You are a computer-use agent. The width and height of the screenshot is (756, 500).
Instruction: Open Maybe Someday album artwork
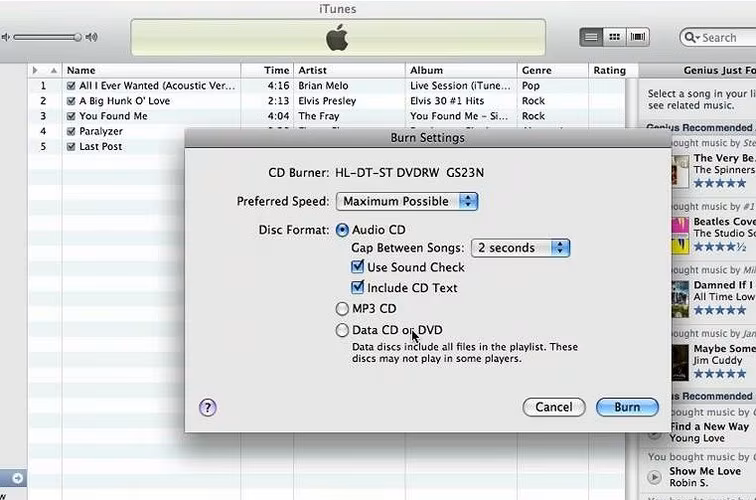coord(680,363)
